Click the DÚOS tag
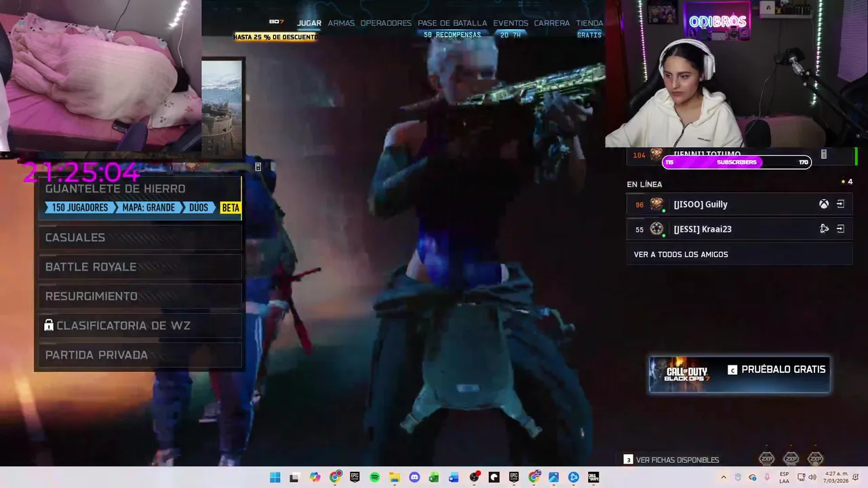 (199, 207)
